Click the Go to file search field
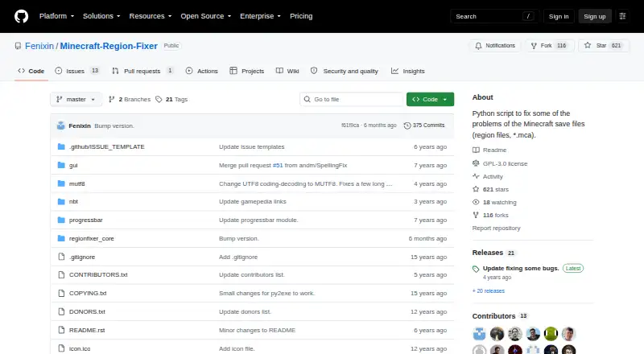This screenshot has height=354, width=644. (352, 100)
